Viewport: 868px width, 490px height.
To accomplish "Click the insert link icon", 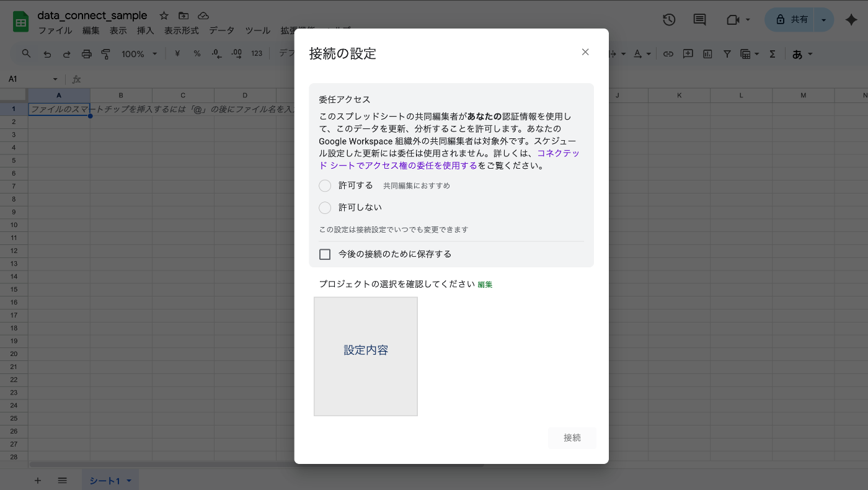I will [668, 54].
